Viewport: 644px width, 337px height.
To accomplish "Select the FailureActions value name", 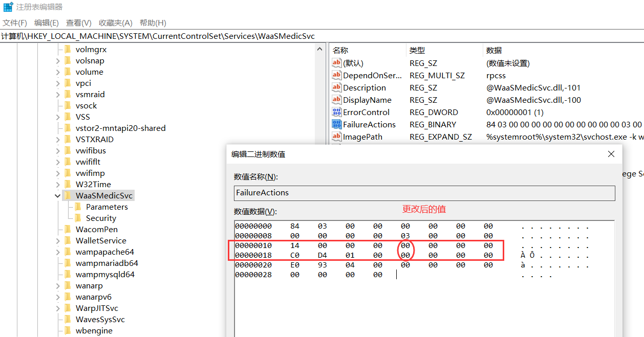I will [369, 124].
